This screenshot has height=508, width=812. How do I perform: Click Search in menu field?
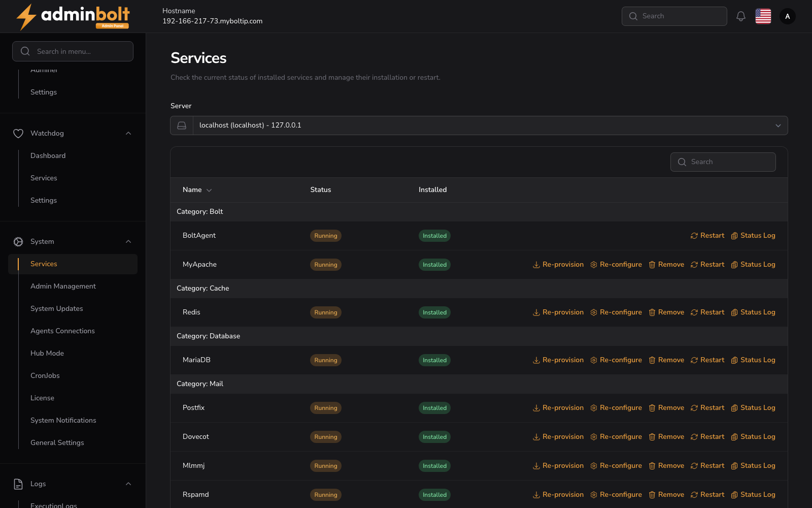pos(73,51)
